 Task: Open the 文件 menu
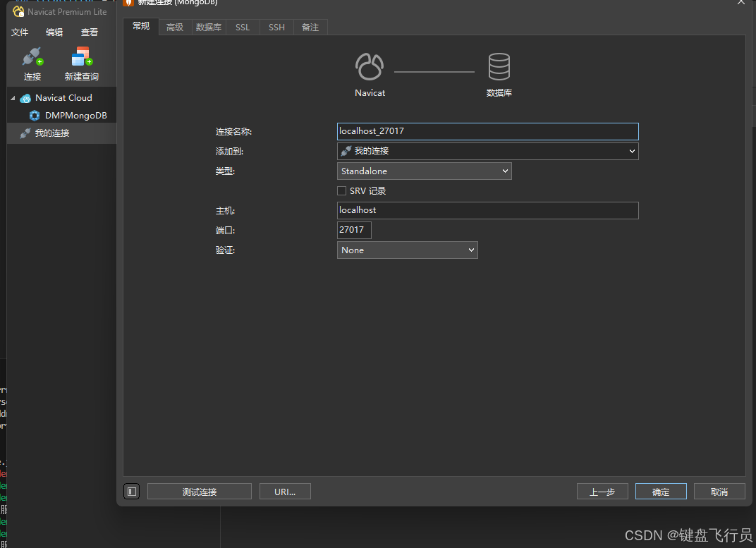click(x=20, y=32)
